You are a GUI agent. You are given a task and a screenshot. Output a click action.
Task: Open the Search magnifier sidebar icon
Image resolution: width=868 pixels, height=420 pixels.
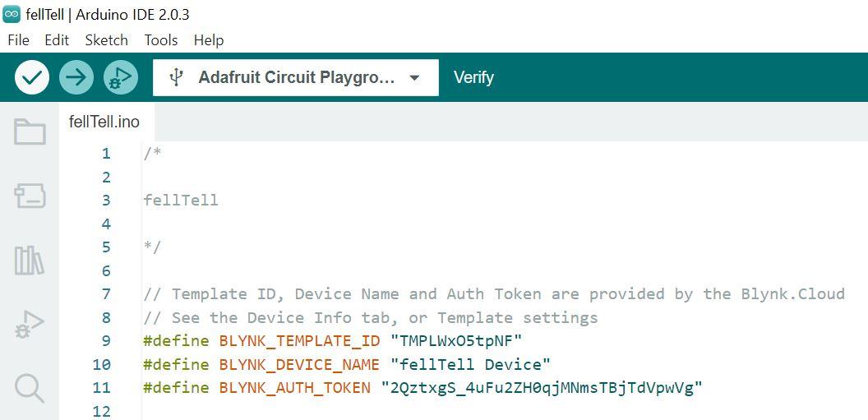click(x=30, y=388)
